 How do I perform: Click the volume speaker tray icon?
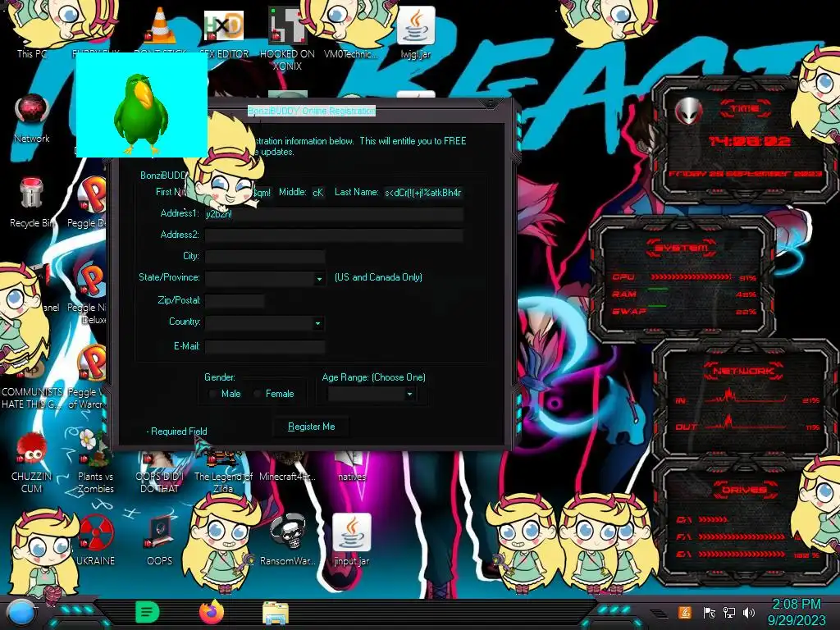click(x=749, y=613)
